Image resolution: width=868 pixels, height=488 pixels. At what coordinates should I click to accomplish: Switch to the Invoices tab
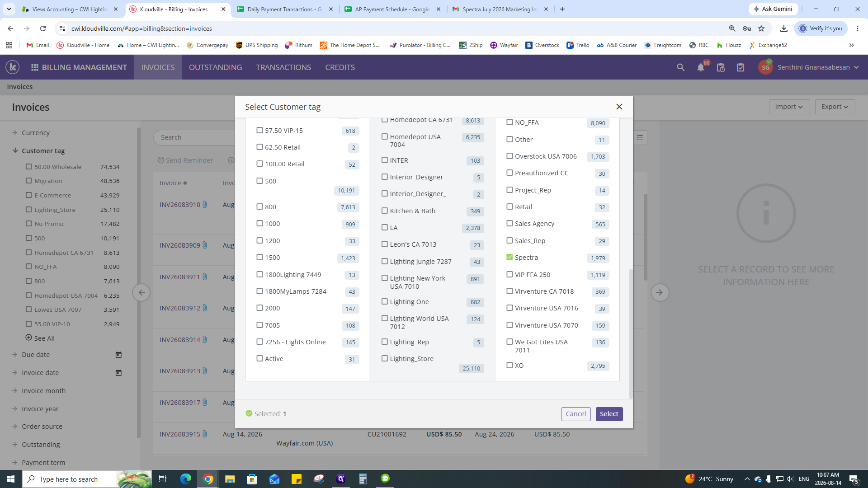[158, 67]
